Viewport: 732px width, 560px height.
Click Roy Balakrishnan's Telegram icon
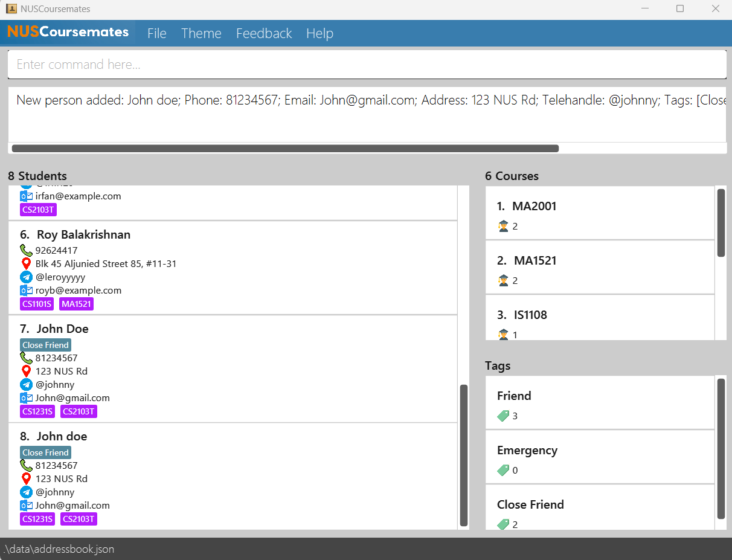coord(26,277)
